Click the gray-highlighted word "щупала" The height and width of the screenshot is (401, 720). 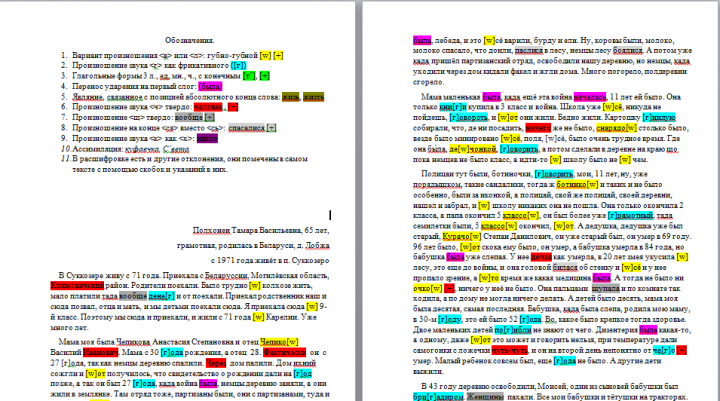[606, 288]
